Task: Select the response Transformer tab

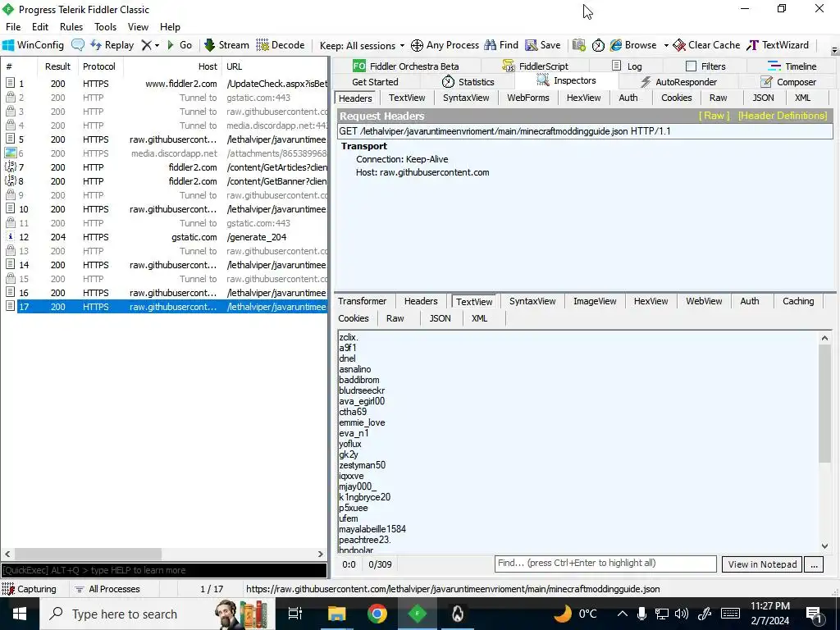Action: [x=362, y=301]
